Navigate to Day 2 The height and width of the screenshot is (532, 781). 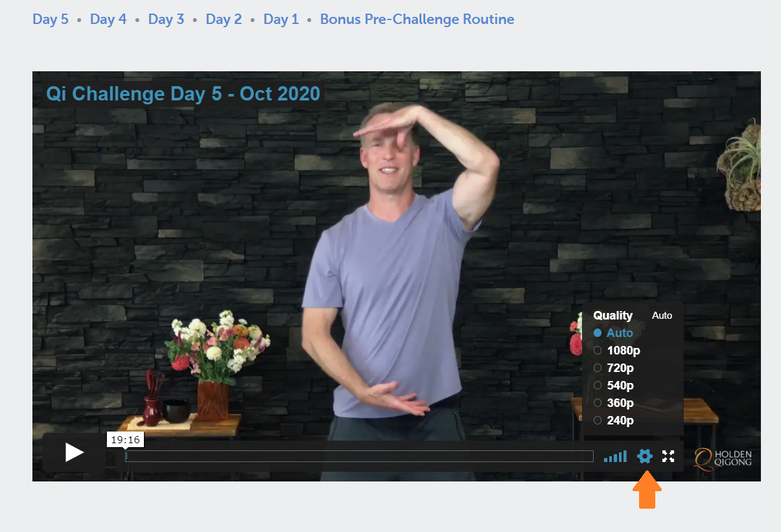pos(224,19)
